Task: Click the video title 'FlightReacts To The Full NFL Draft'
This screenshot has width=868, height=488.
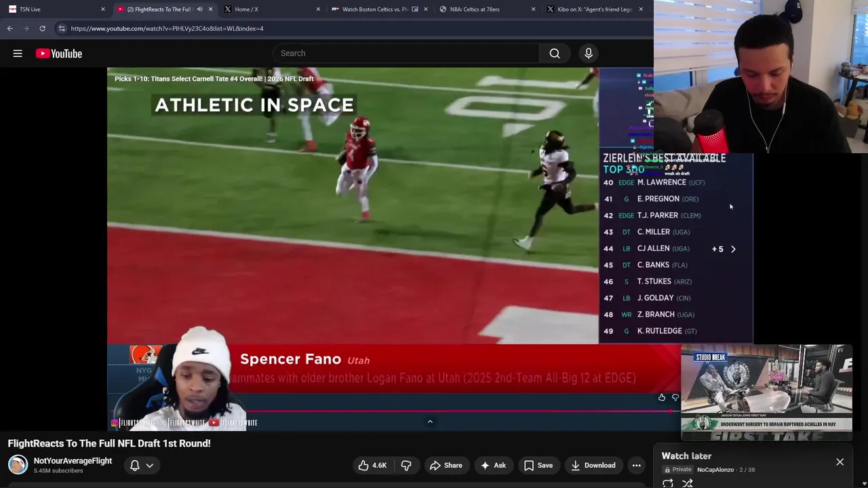Action: coord(109,443)
